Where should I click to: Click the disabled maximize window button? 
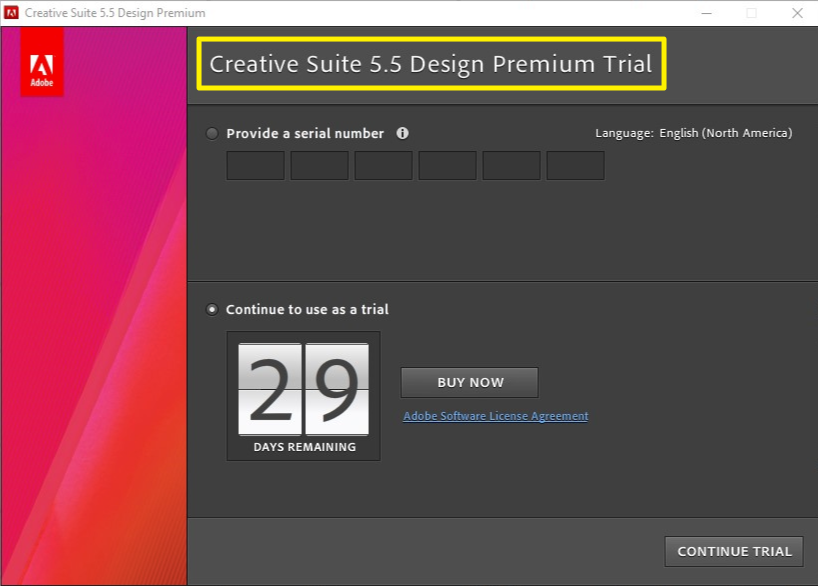tap(751, 13)
